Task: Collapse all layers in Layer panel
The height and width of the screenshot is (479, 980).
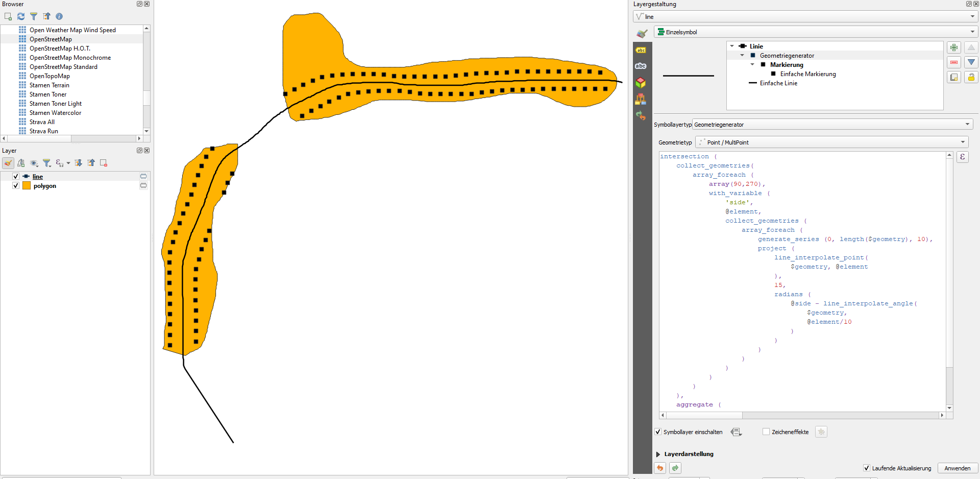Action: pos(91,163)
